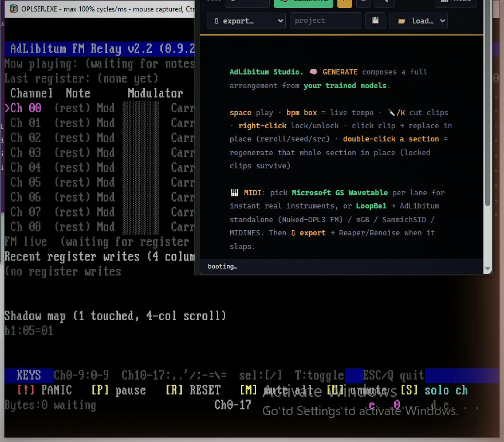The image size is (504, 442).
Task: Click the "[!] PANIC" key hint
Action: point(44,390)
